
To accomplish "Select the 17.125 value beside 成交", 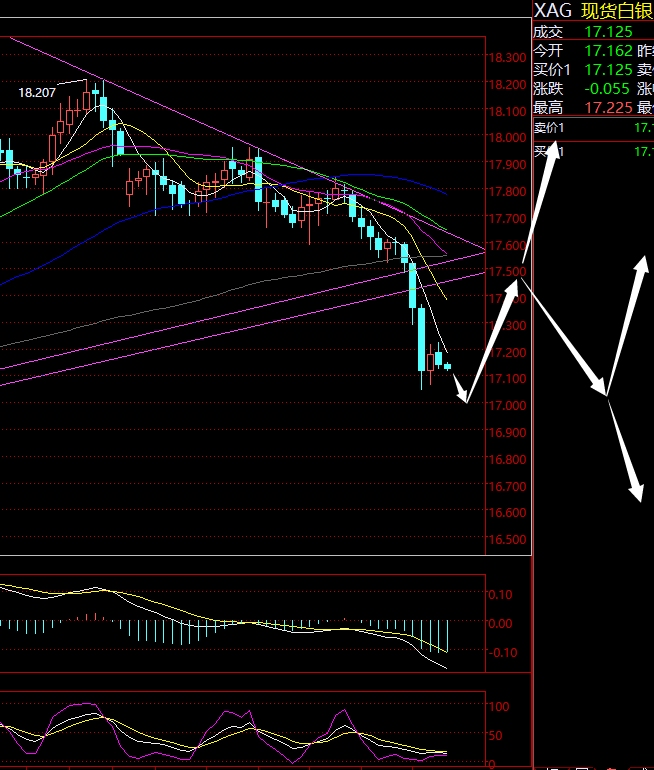I will 608,32.
